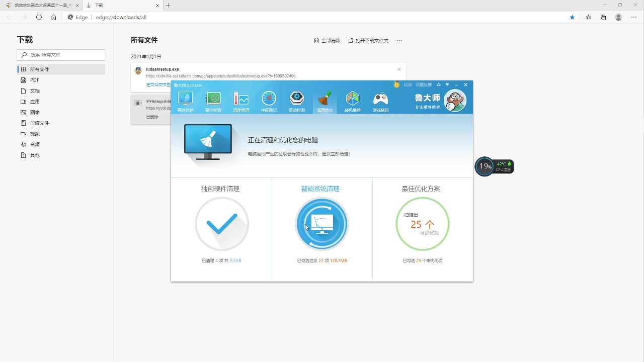Filter downloads by 音频
644x362 pixels.
[61, 144]
